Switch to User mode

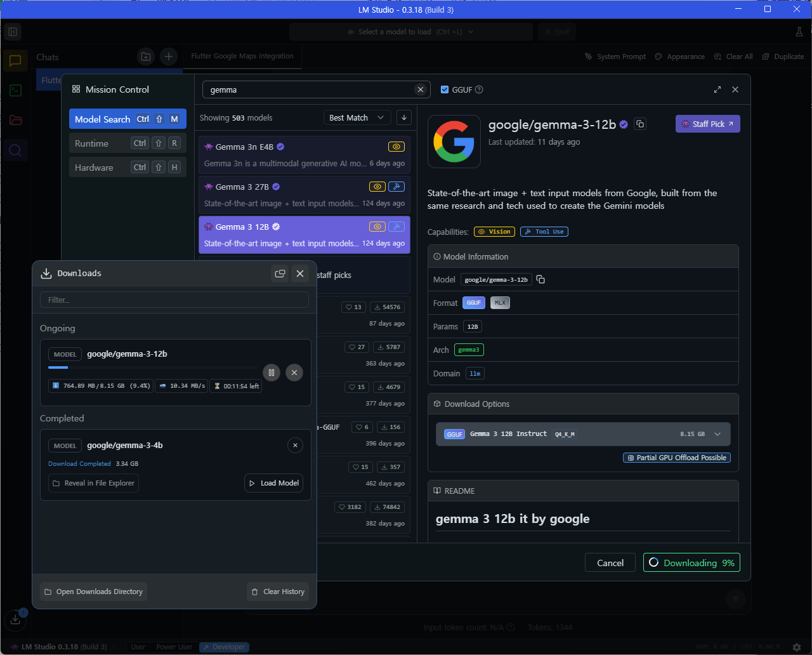pos(138,647)
